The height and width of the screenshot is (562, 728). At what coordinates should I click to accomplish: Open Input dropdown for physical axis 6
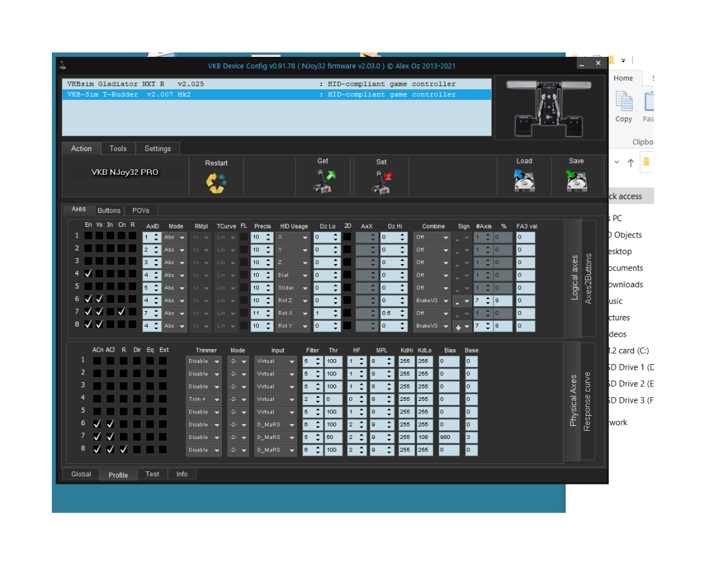tap(276, 425)
